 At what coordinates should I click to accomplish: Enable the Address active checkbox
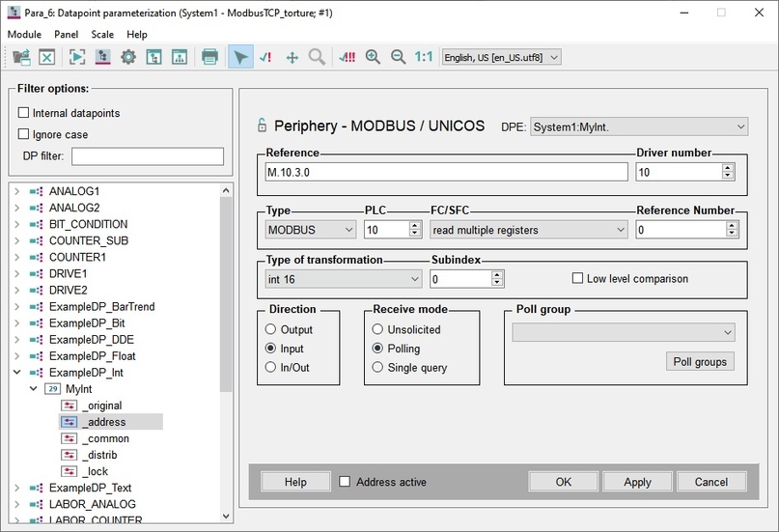point(345,482)
